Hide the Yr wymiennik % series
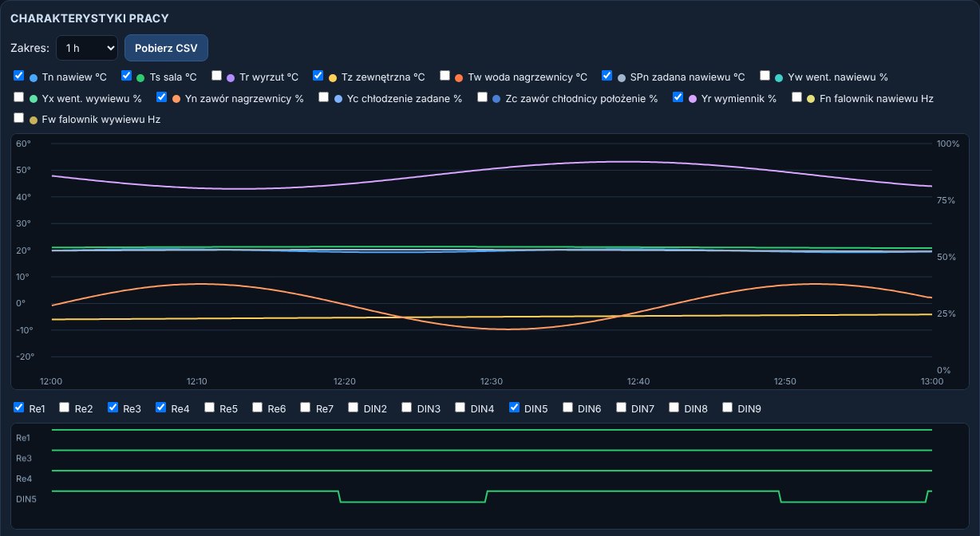980x536 pixels. (678, 97)
